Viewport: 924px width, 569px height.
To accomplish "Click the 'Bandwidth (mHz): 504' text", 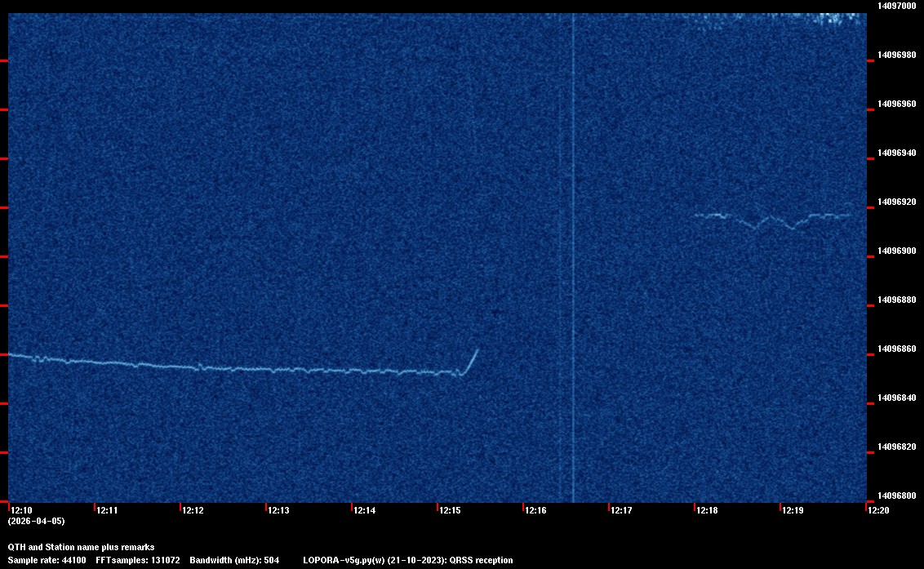I will click(x=234, y=560).
